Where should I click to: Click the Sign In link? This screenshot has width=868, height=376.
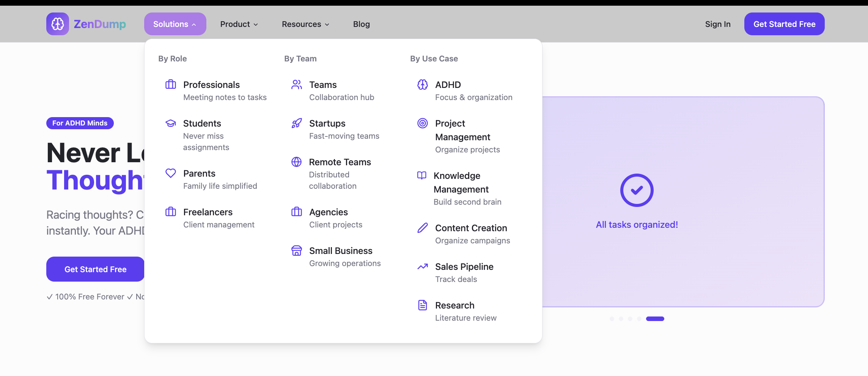pos(717,23)
